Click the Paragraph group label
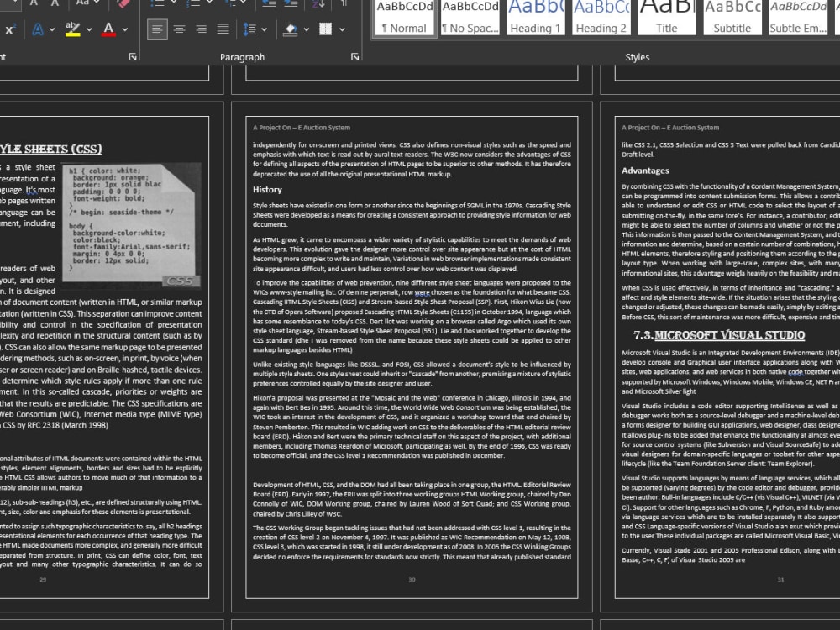The height and width of the screenshot is (630, 840). [x=242, y=57]
